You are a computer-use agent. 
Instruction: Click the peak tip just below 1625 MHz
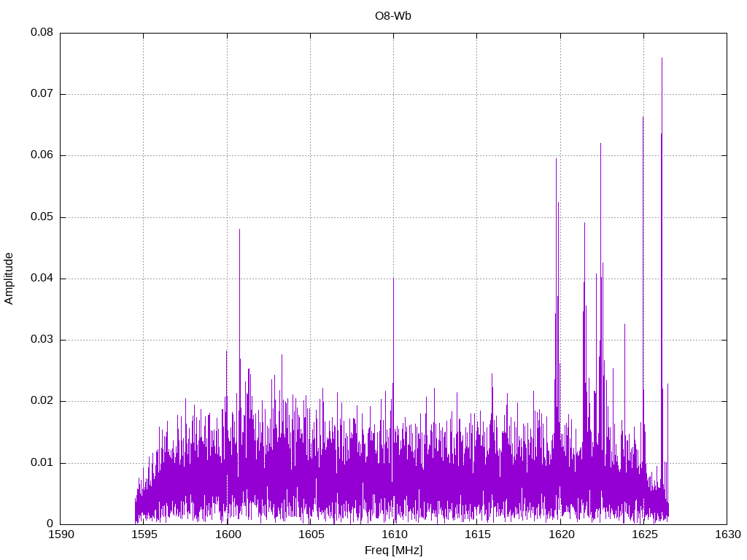pyautogui.click(x=643, y=117)
